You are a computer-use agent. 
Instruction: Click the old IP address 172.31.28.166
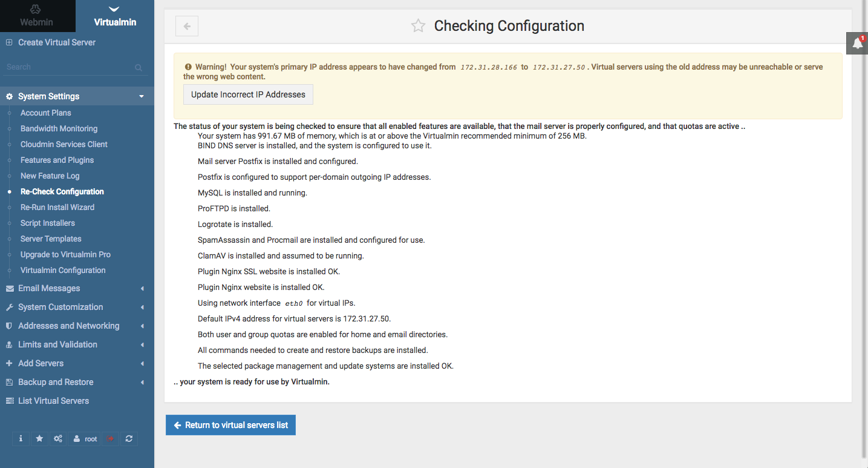click(489, 67)
